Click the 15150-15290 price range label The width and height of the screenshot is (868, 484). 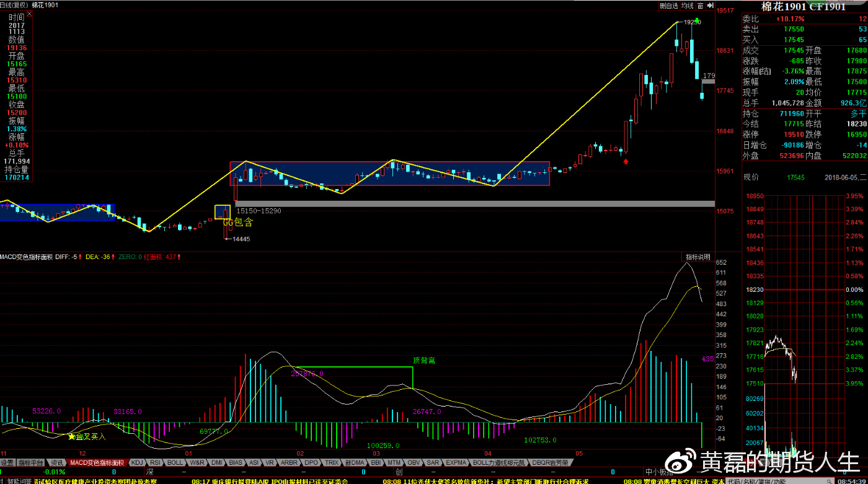pos(259,211)
